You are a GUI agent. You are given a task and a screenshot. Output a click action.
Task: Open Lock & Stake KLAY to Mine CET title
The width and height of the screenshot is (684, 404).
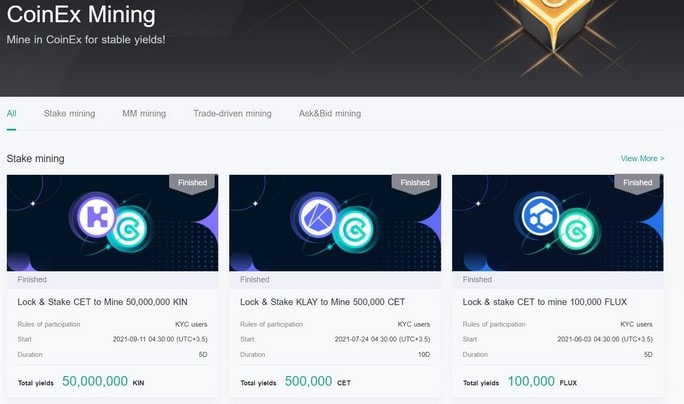(x=322, y=302)
